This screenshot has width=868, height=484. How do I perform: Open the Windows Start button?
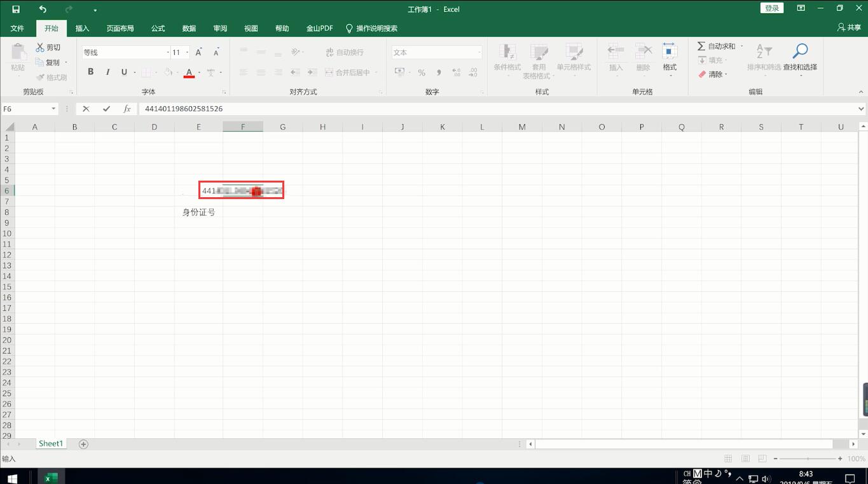point(11,478)
